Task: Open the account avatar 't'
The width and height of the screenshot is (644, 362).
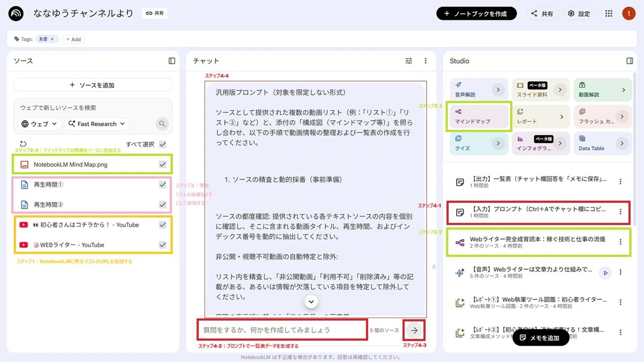Action: (628, 13)
